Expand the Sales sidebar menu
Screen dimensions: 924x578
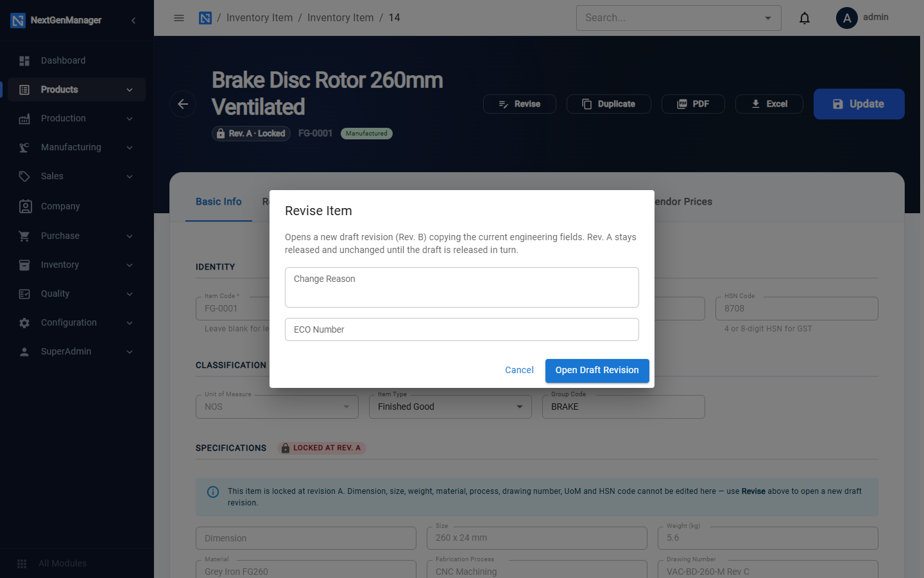[77, 176]
